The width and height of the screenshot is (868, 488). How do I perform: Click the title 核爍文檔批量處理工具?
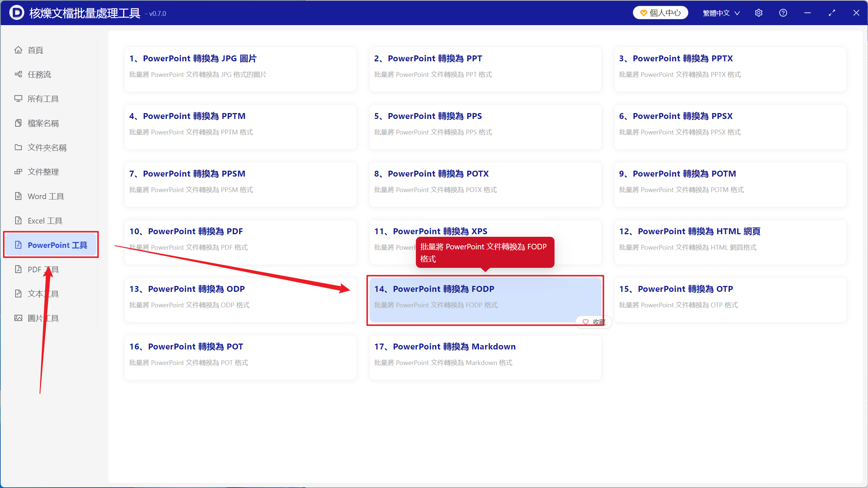tap(85, 13)
